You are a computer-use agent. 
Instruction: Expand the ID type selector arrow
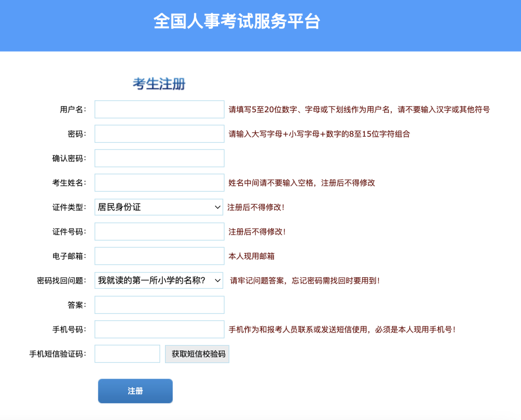point(218,207)
